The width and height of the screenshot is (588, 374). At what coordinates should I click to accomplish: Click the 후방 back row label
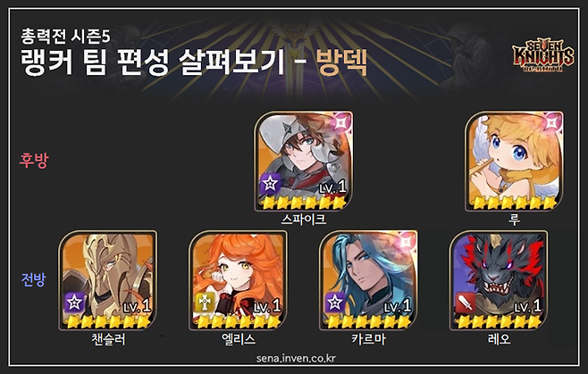(34, 161)
